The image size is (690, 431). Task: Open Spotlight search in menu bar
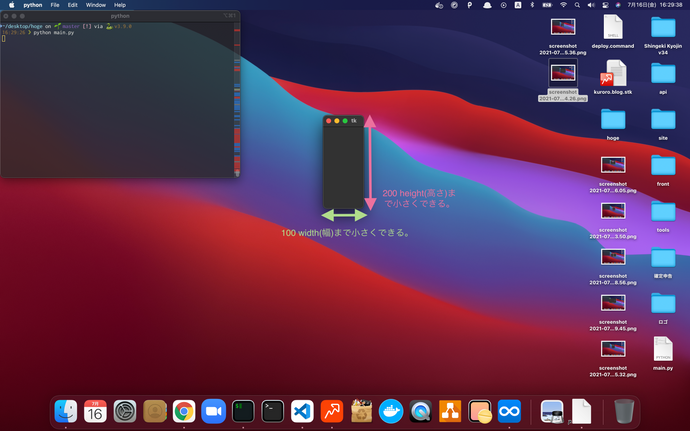click(577, 5)
